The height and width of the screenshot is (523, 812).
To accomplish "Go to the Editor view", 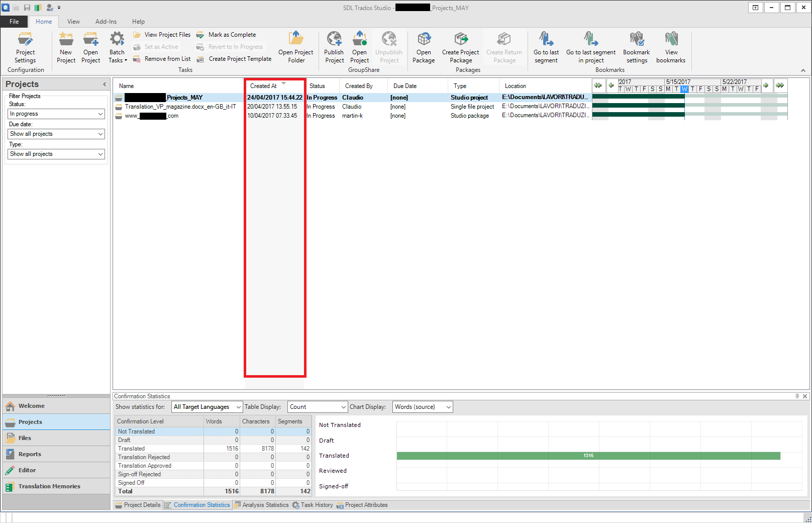I will [56, 470].
